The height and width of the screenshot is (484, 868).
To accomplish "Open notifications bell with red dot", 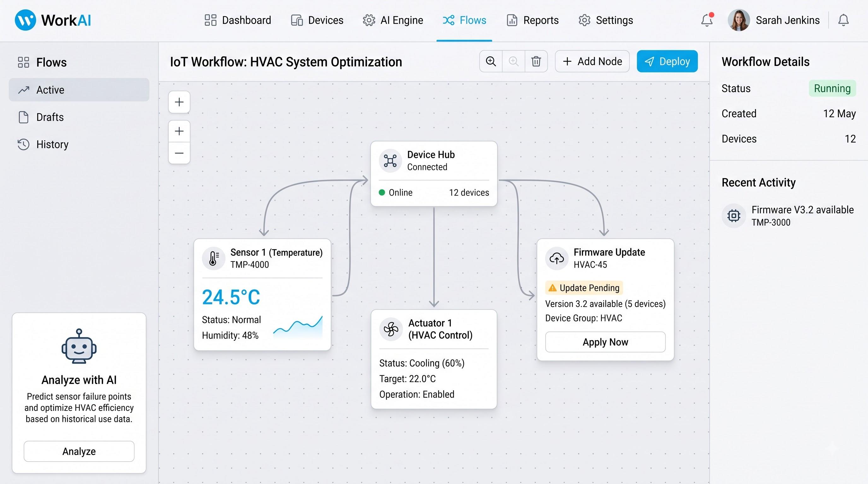I will [x=707, y=20].
